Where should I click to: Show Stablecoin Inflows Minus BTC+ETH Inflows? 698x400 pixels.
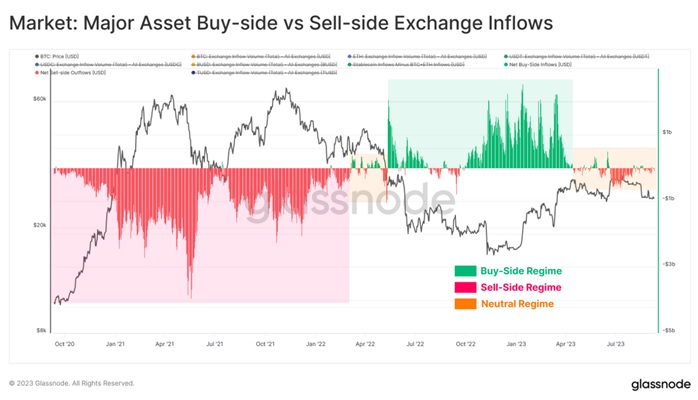(406, 65)
